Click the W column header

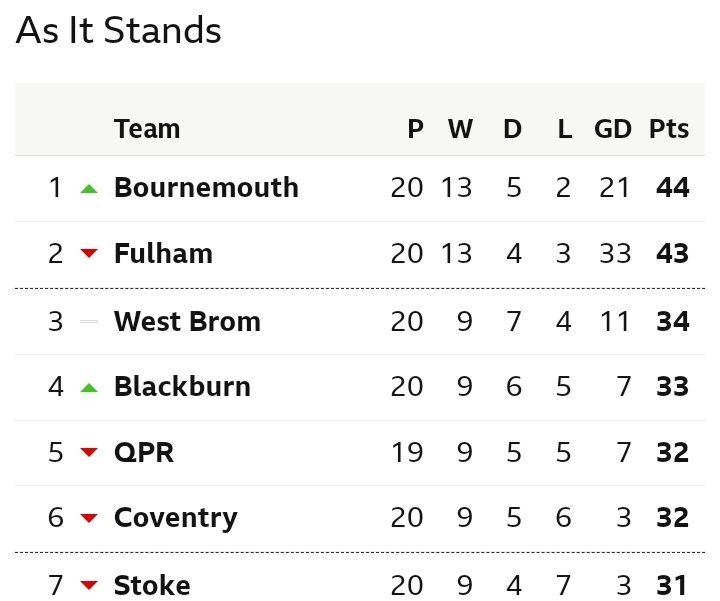point(460,129)
